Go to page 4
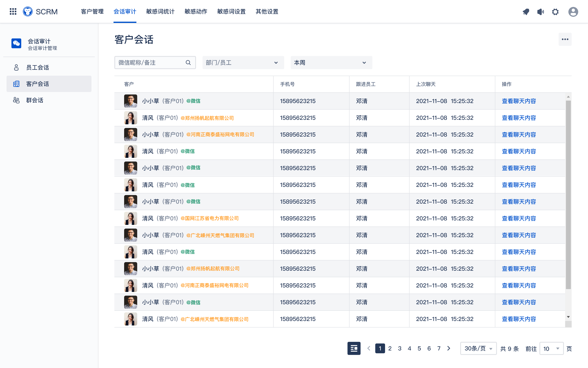The width and height of the screenshot is (588, 368). [409, 348]
